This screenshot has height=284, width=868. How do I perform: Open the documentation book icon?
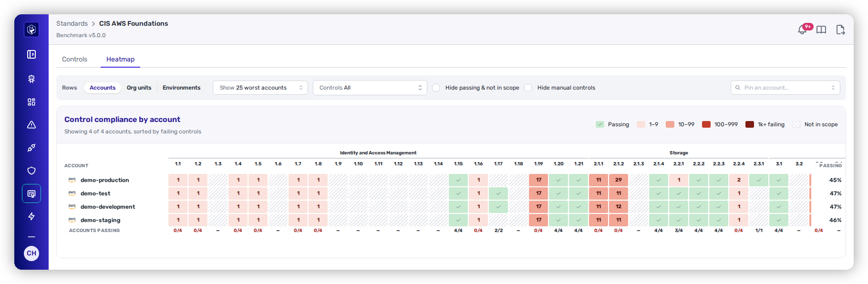(x=821, y=30)
